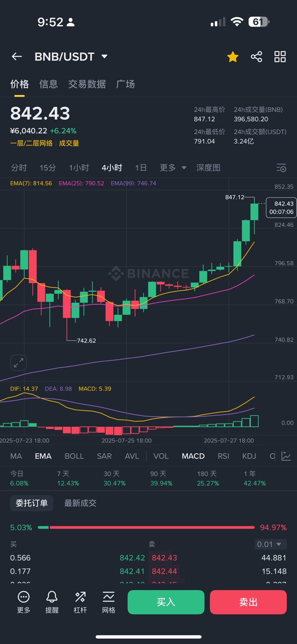
Task: Expand the 更多 intervals dropdown
Action: (173, 167)
